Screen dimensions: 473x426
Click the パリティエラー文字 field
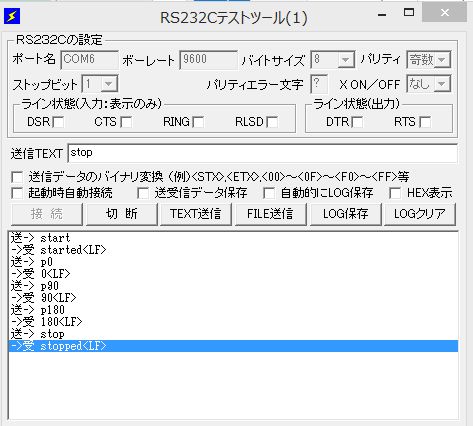pyautogui.click(x=319, y=84)
